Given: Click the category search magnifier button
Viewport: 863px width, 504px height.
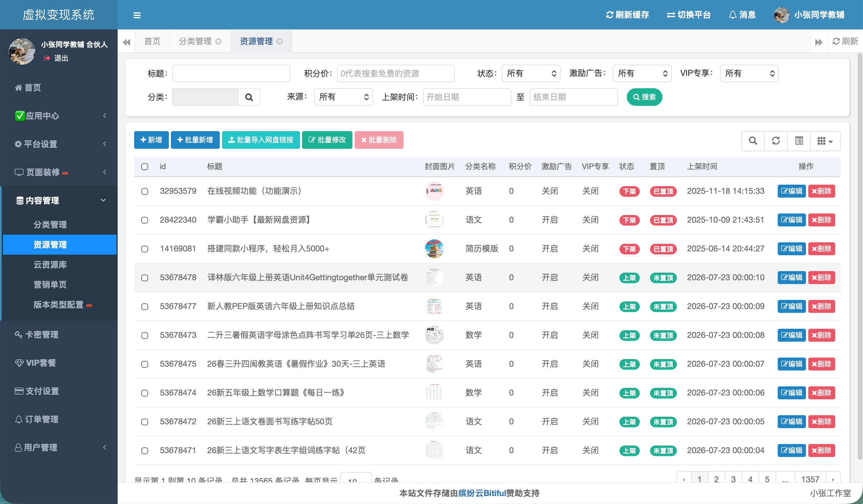Looking at the screenshot, I should (249, 97).
